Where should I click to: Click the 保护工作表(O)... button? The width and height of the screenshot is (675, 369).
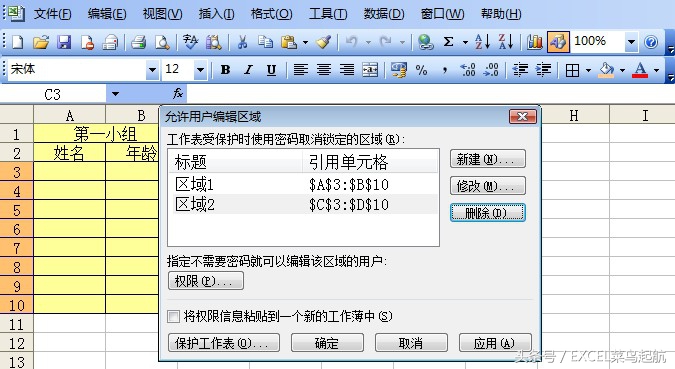(224, 343)
